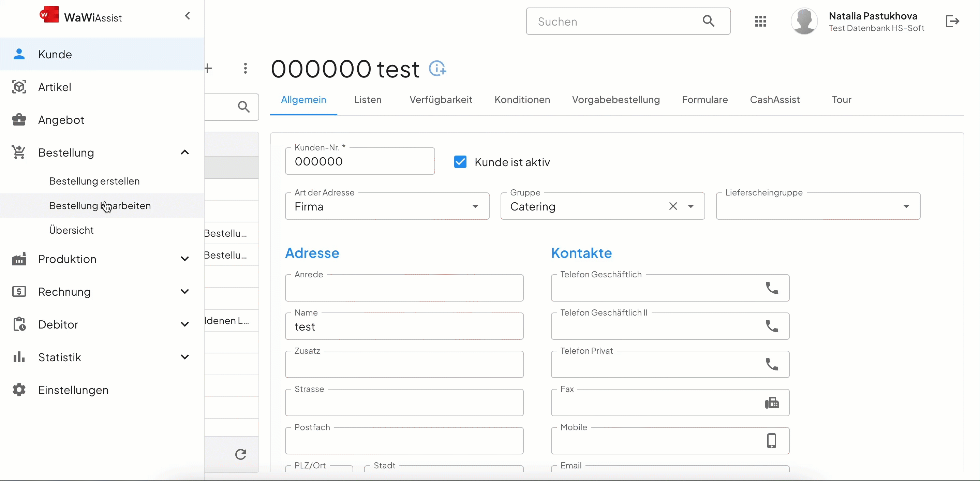Click the list panel search magnifier icon
Viewport: 980px width, 481px height.
tap(244, 107)
